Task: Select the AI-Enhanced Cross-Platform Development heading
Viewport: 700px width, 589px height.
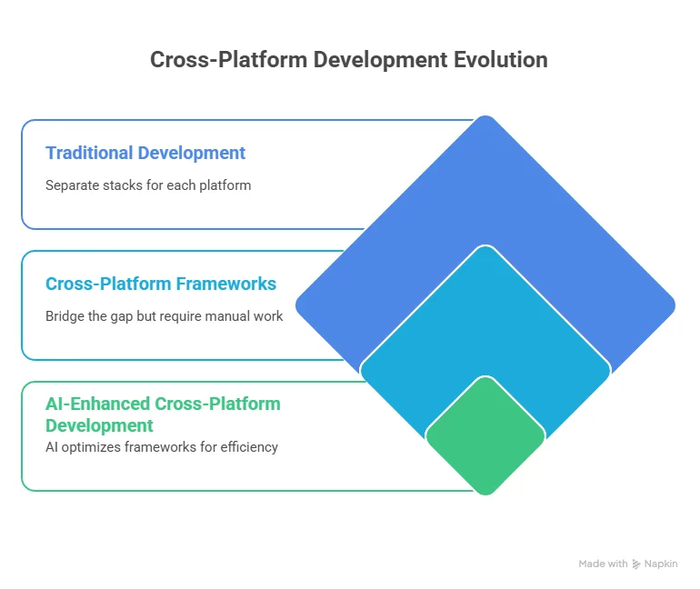Action: (x=163, y=414)
